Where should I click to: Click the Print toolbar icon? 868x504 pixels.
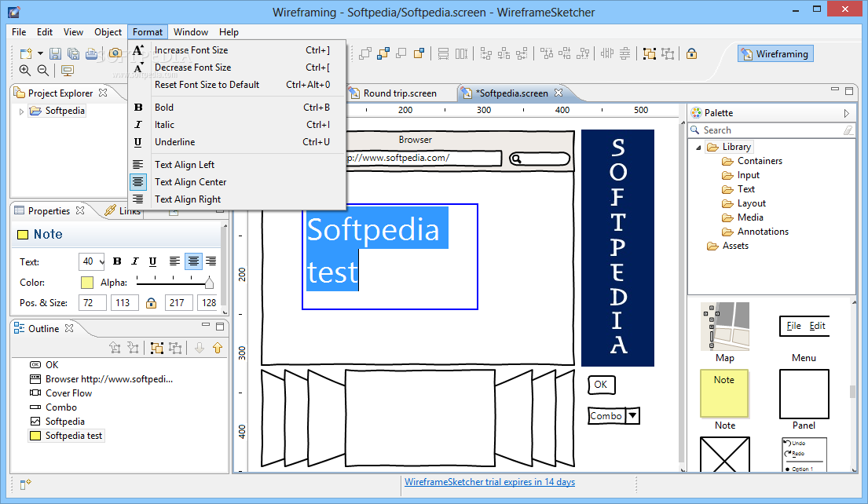point(91,53)
